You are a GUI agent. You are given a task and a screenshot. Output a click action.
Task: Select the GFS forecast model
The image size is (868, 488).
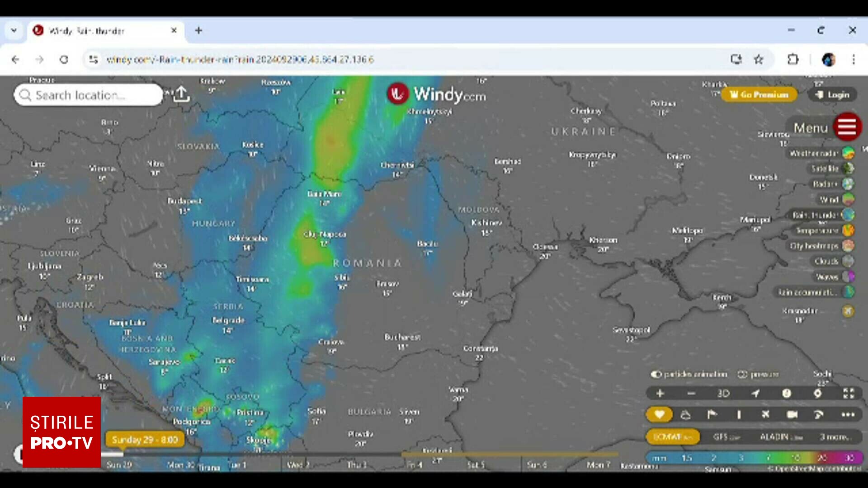point(726,436)
